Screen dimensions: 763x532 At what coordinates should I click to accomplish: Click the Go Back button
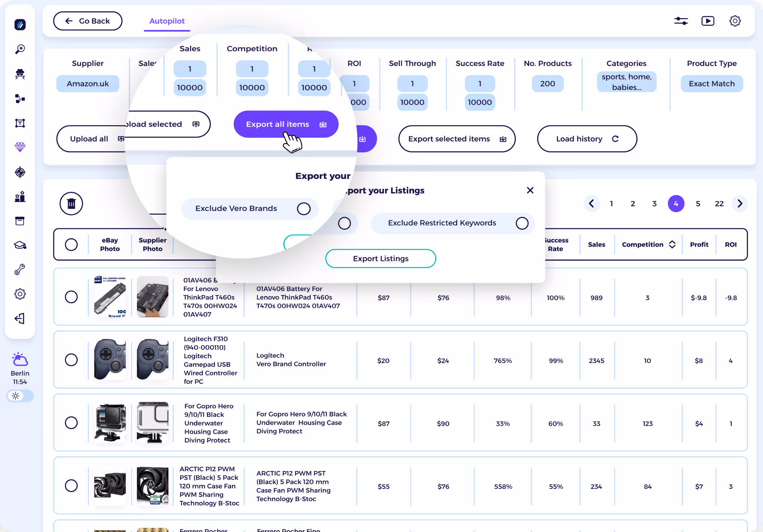point(88,21)
